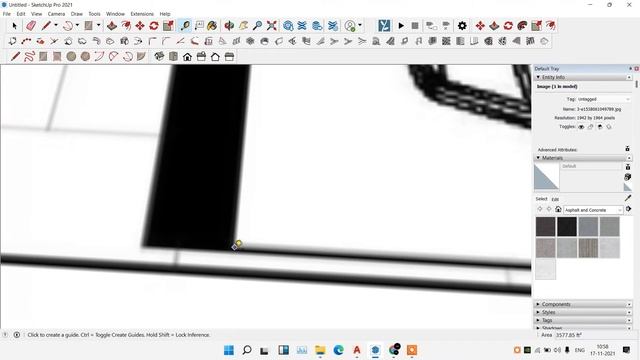Image resolution: width=640 pixels, height=360 pixels.
Task: Collapse the Materials panel
Action: click(x=538, y=158)
